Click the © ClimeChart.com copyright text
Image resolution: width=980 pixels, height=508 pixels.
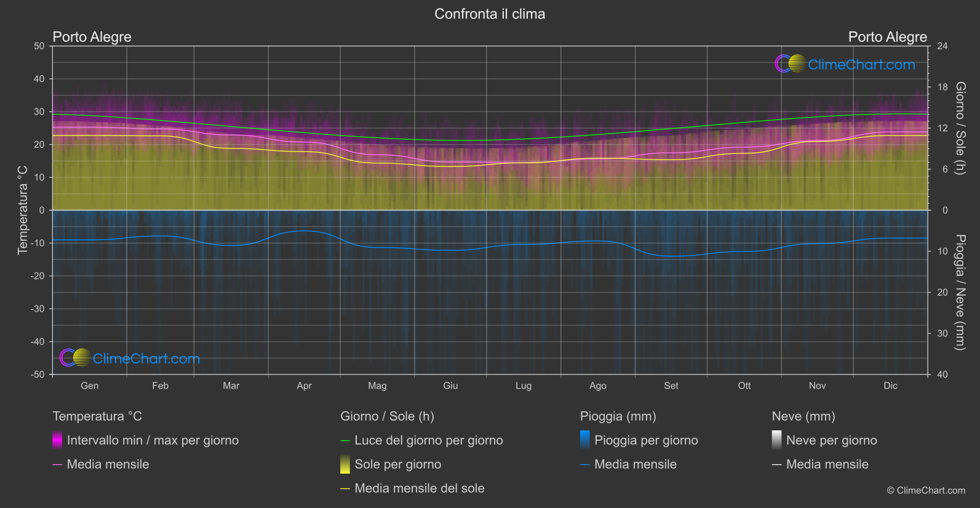pyautogui.click(x=926, y=490)
